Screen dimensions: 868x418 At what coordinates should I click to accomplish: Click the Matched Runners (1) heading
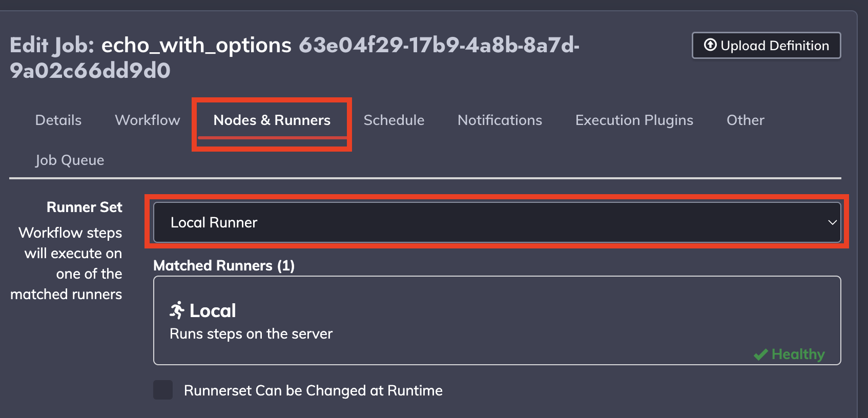point(224,265)
